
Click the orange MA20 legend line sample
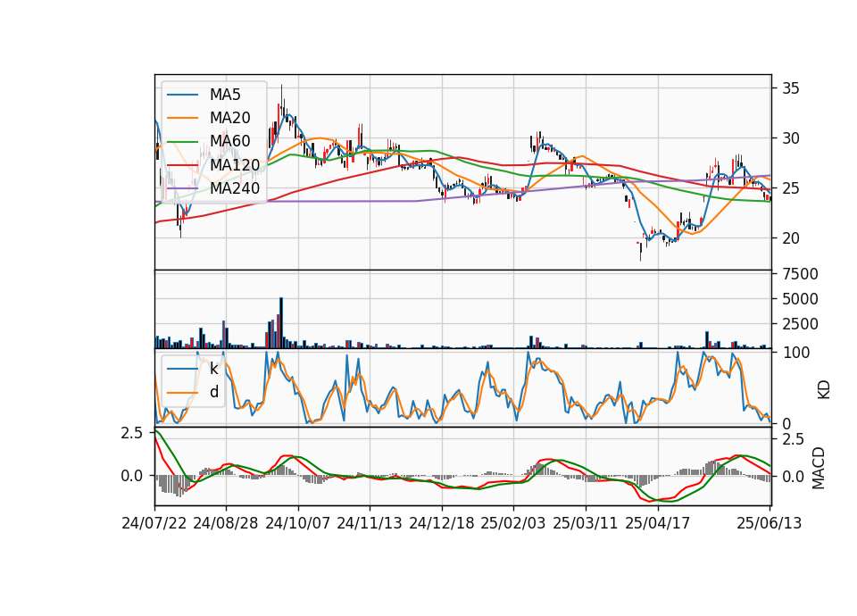[182, 118]
